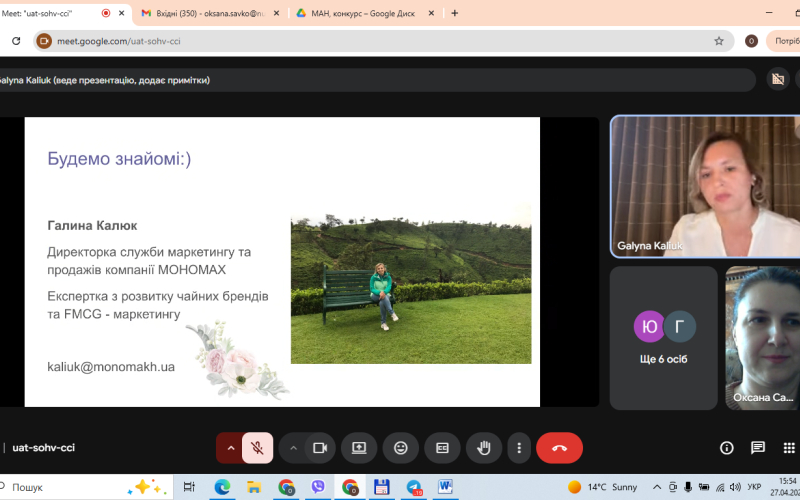Open battery status in system tray

pyautogui.click(x=704, y=487)
